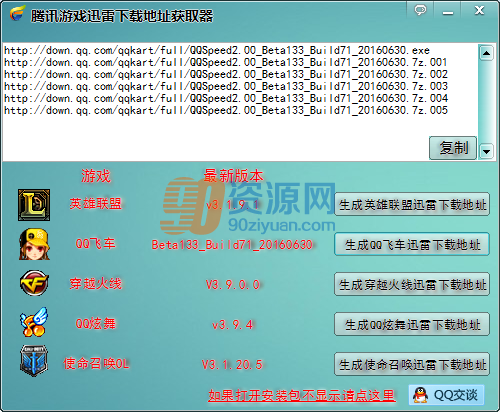500x412 pixels.
Task: Click the scroll up arrow of address box
Action: click(486, 53)
